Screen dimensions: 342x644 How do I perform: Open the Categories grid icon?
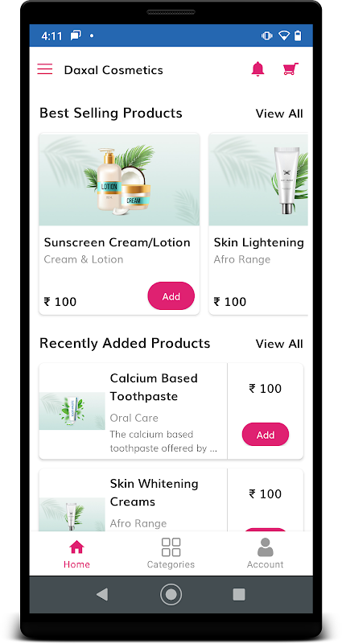coord(171,547)
